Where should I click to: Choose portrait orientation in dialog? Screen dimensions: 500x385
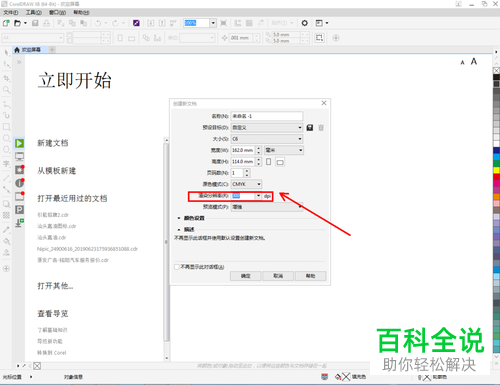[269, 162]
